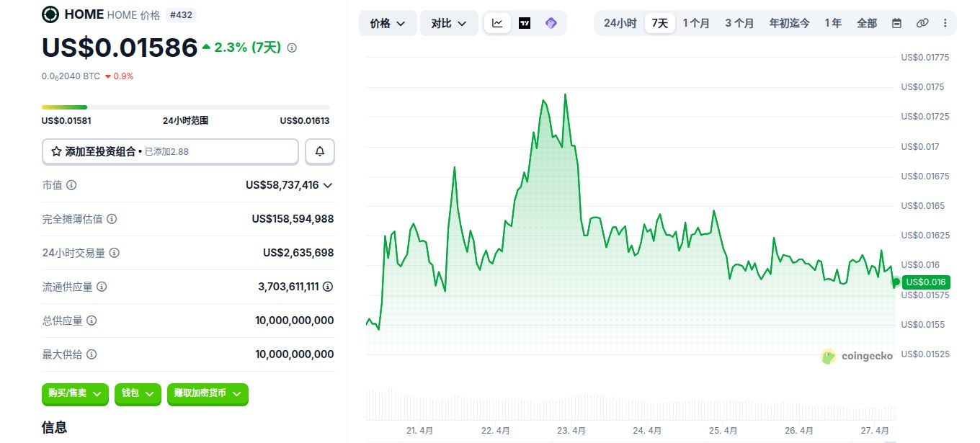Click the US$2,635,698 volume value
This screenshot has height=443, width=980.
coord(298,253)
